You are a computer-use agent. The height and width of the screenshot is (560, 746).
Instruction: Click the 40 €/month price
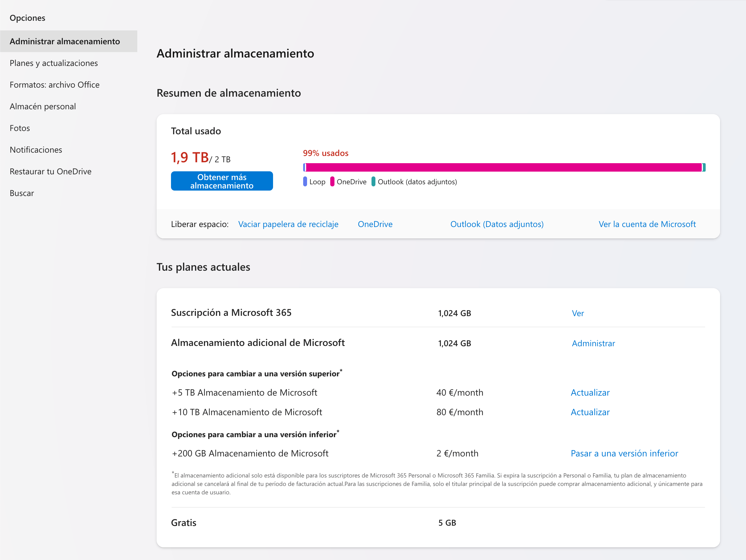click(460, 392)
